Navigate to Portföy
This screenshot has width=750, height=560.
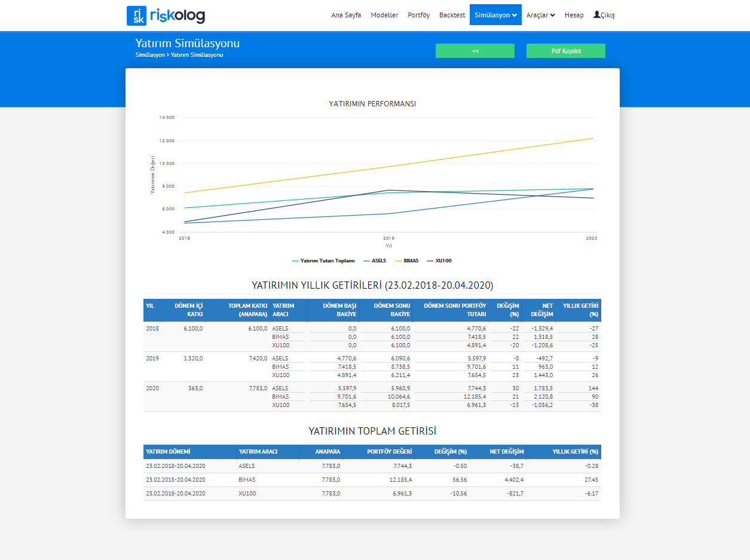pos(418,15)
